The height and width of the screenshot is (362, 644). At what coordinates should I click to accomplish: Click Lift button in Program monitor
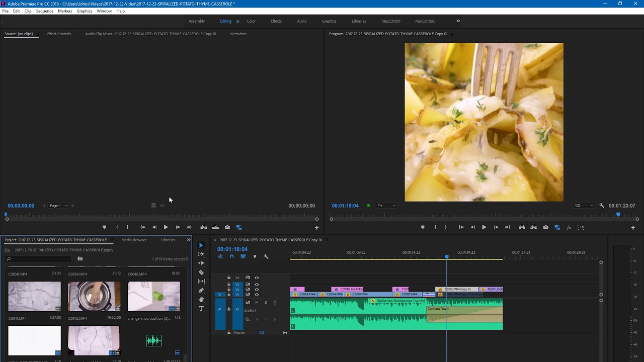522,227
